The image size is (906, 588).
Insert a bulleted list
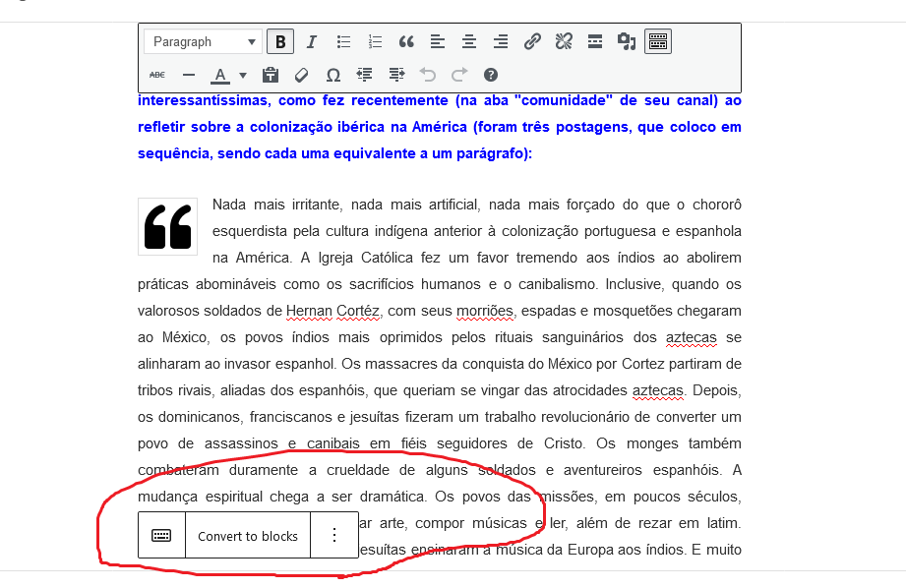coord(343,41)
